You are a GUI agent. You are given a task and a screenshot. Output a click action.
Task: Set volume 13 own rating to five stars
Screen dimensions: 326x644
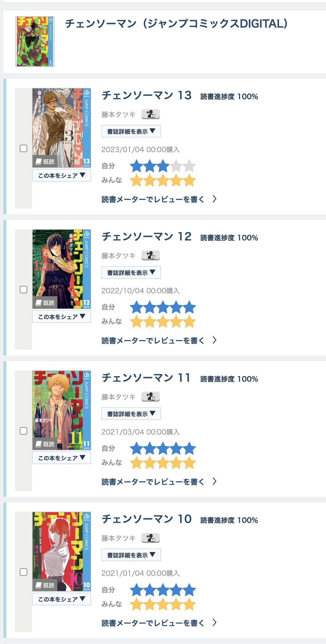(190, 166)
